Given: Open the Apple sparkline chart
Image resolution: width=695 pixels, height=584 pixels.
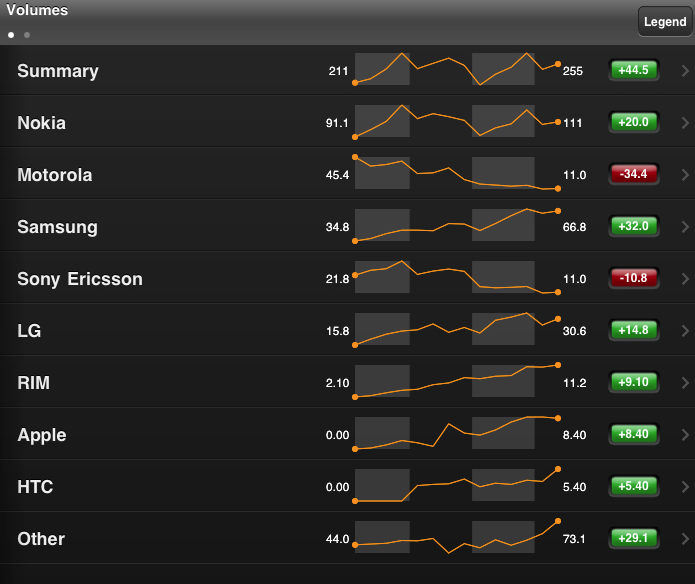Looking at the screenshot, I should [x=457, y=433].
